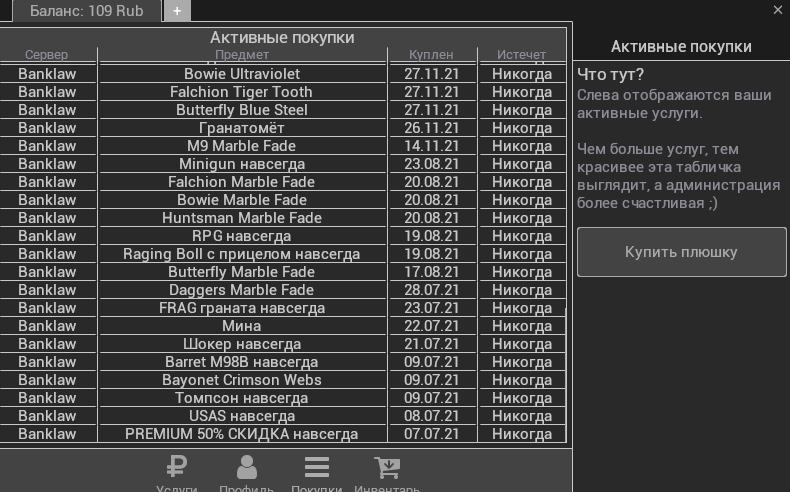
Task: Select the Bayonet Crimson Webs item
Action: pos(242,380)
